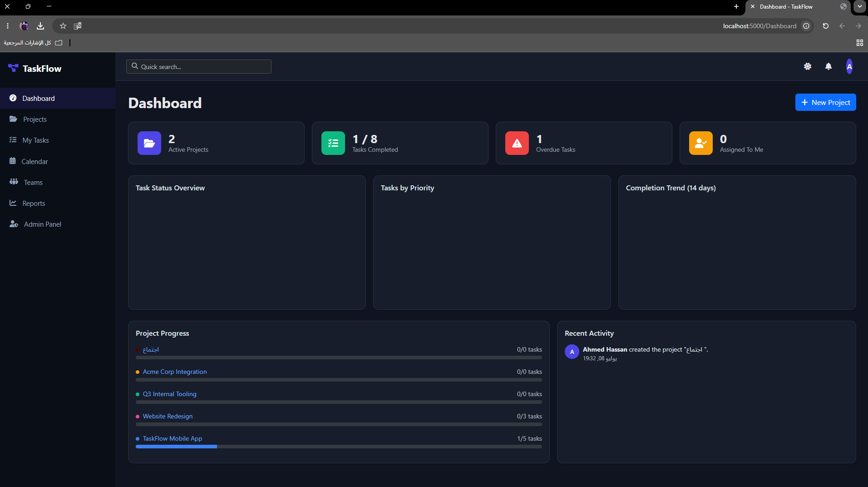Click the '0/3 tasks' count
The image size is (868, 487).
click(529, 416)
